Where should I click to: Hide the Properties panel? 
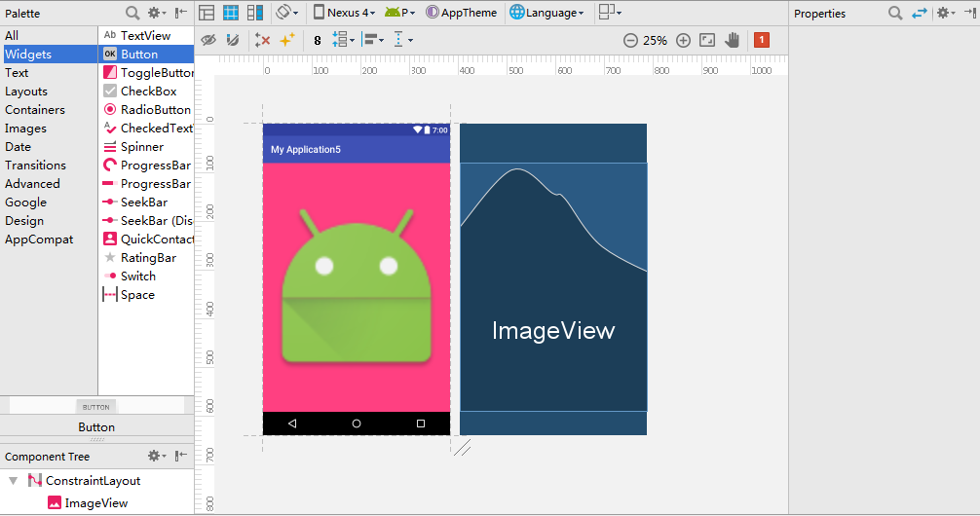point(970,13)
